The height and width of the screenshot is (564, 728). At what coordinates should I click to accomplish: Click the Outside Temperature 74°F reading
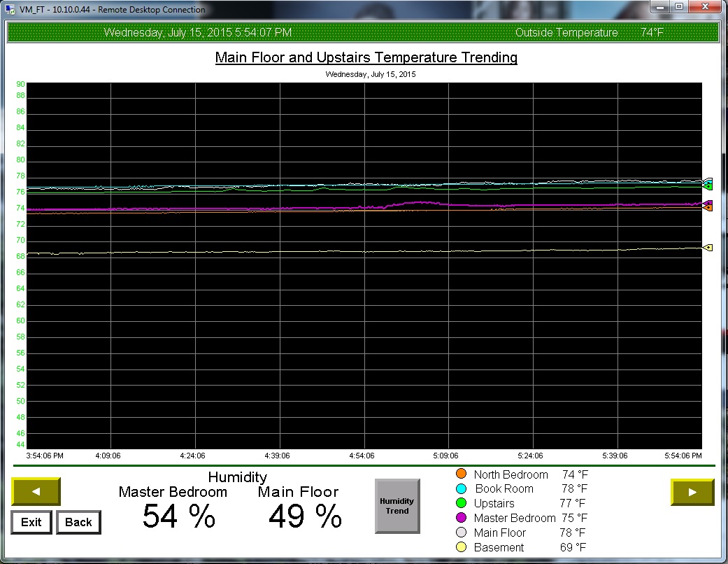tap(652, 33)
